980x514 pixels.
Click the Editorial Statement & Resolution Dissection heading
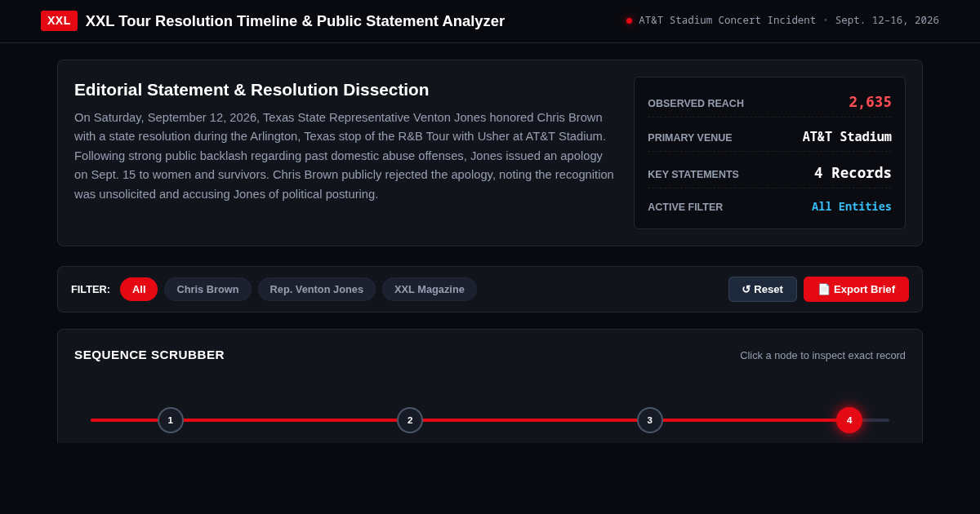(252, 90)
